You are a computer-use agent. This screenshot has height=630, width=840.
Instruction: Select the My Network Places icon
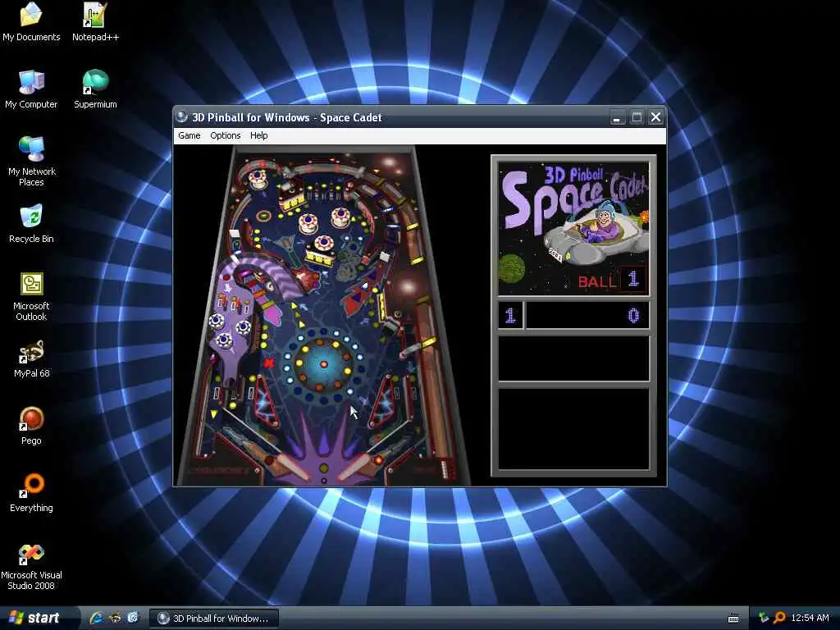tap(32, 161)
